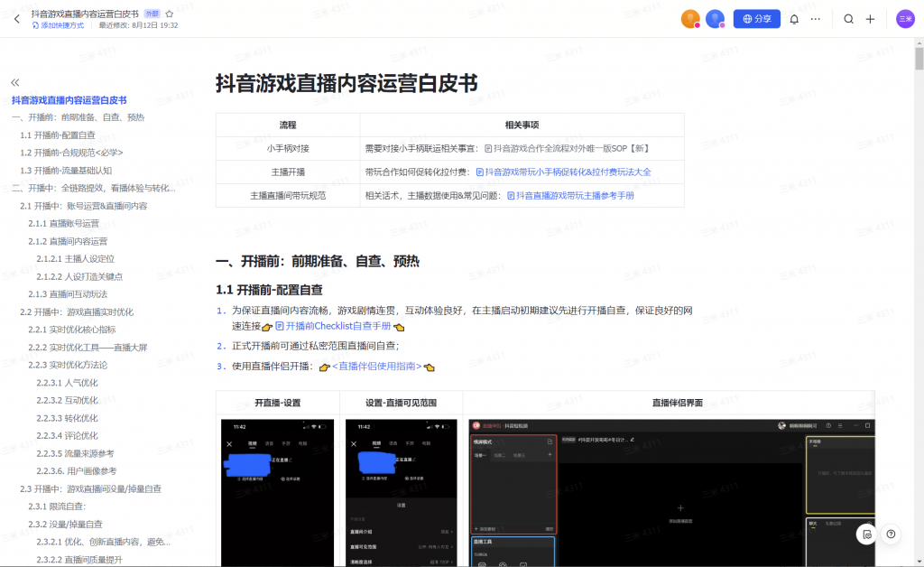Open 抖音游戏带玩主播参考手册 document link

click(574, 195)
